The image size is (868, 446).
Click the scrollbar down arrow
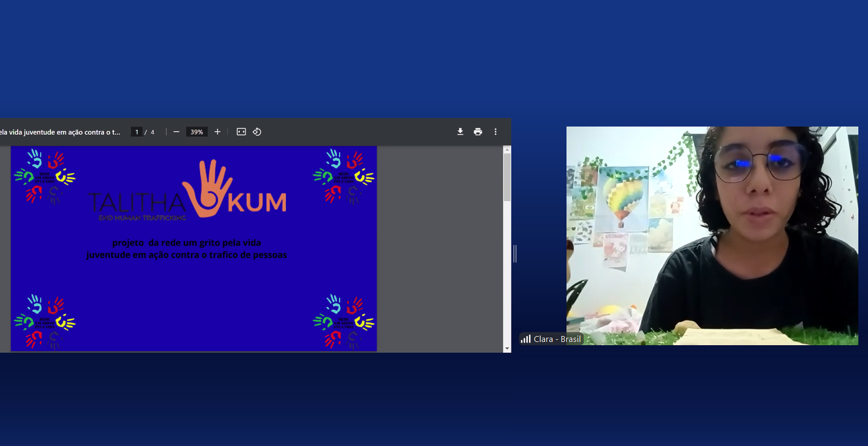[x=507, y=349]
